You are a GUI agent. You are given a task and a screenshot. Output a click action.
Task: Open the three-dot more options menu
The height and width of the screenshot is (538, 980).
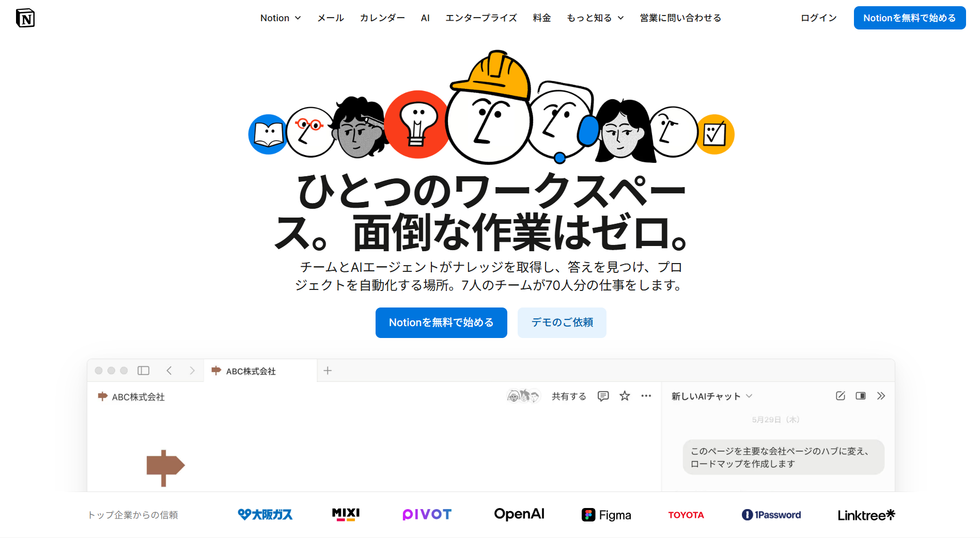(646, 396)
